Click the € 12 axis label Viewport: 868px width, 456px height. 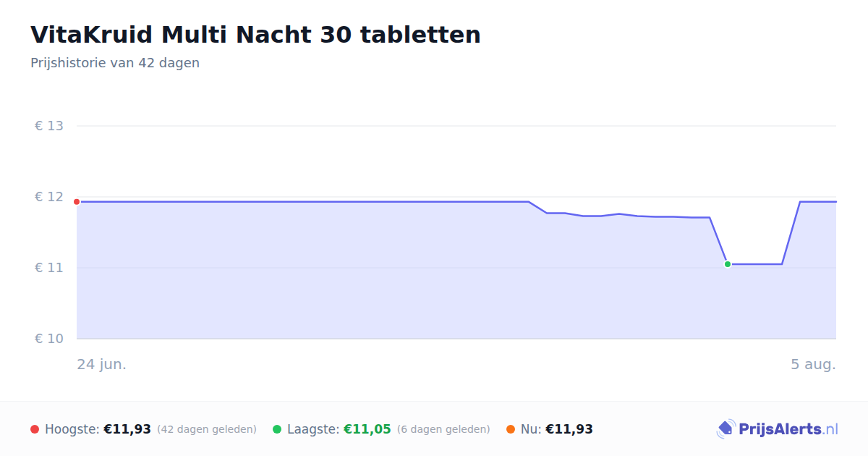49,197
